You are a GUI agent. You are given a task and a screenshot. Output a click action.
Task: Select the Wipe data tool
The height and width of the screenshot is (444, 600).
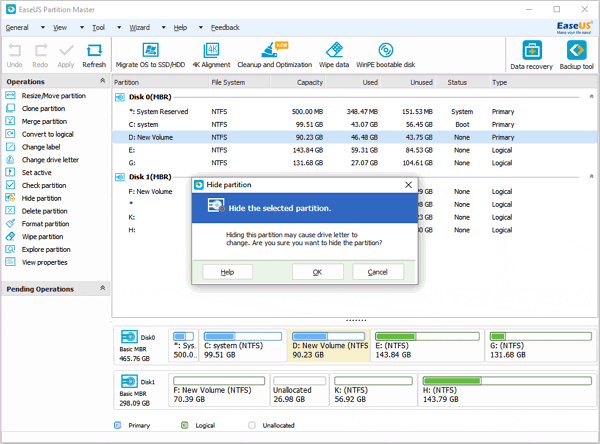coord(334,55)
